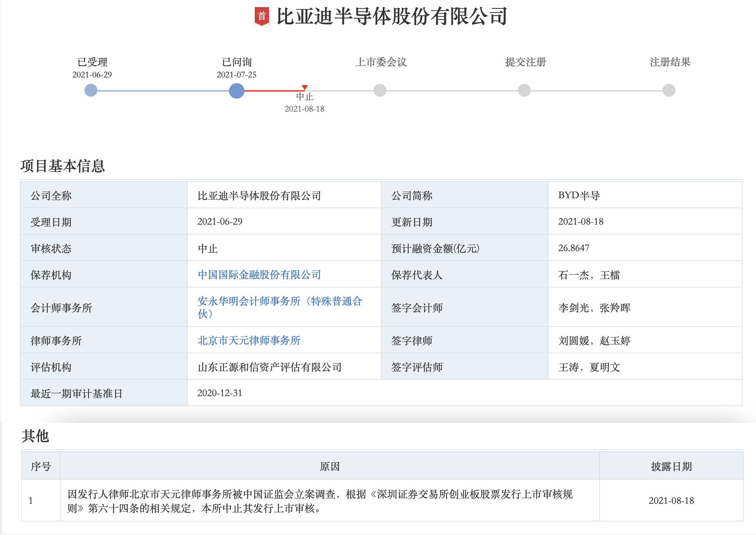Click the 最近一期审计基准日 label cell
Image resolution: width=756 pixels, height=535 pixels.
click(104, 393)
